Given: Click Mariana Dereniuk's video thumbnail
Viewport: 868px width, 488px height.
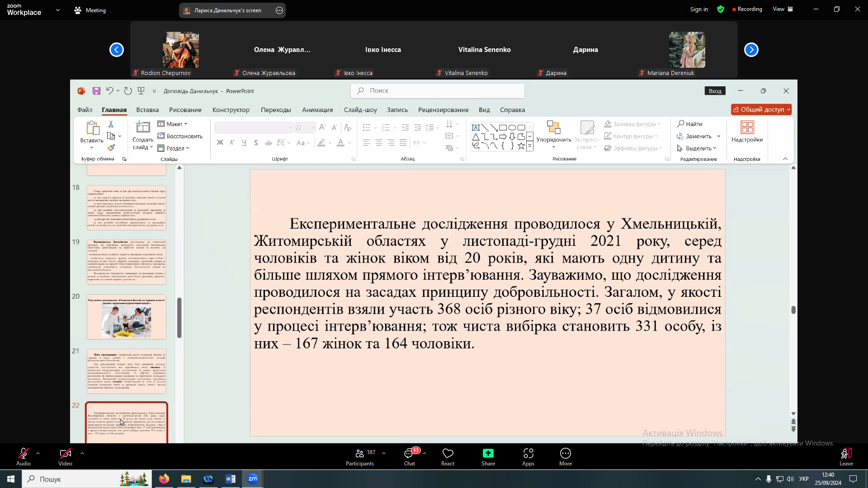Looking at the screenshot, I should pyautogui.click(x=687, y=50).
